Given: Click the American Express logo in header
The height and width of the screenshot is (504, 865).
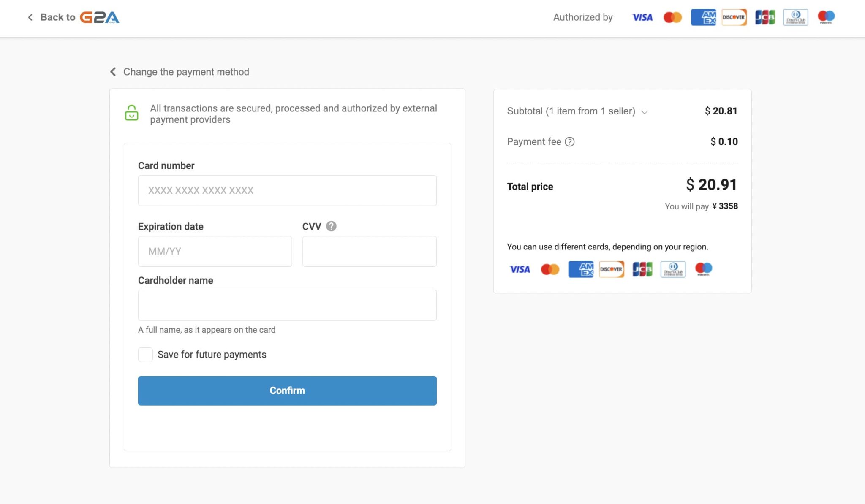Looking at the screenshot, I should tap(703, 17).
